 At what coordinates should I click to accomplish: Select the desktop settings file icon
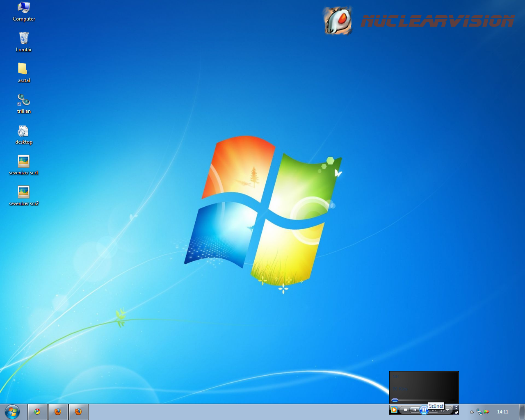pyautogui.click(x=24, y=135)
